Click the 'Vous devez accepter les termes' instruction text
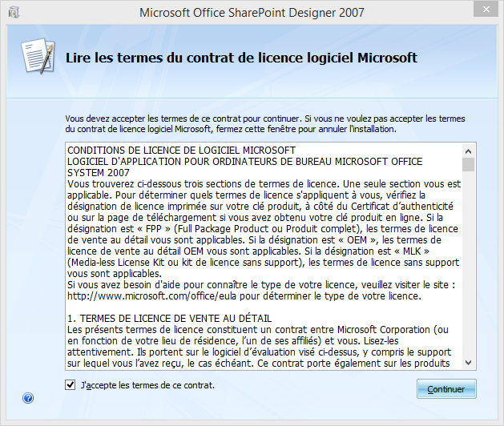Screen dimensions: 504x426 [265, 123]
